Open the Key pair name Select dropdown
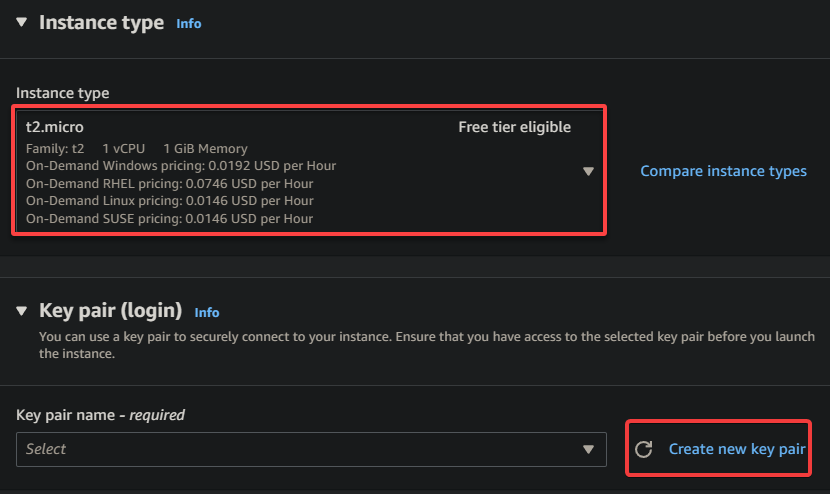Screen dimensions: 830x494 tap(311, 449)
